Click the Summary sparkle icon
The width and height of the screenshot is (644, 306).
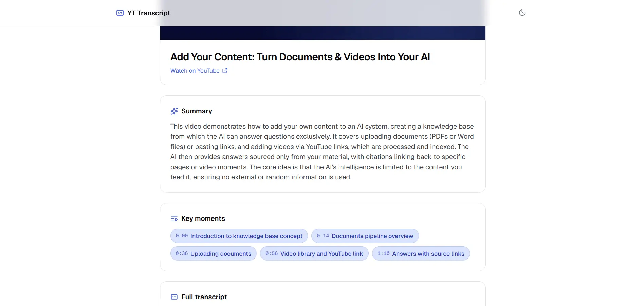pos(174,111)
